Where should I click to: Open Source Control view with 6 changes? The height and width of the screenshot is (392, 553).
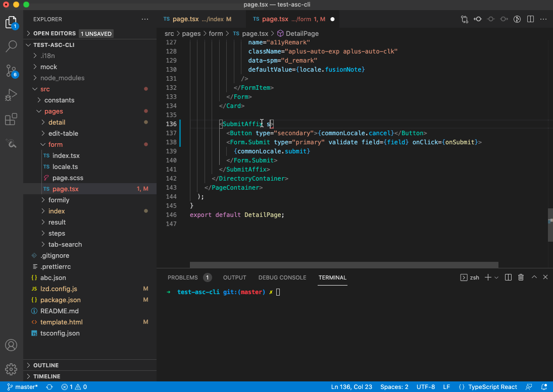[11, 71]
